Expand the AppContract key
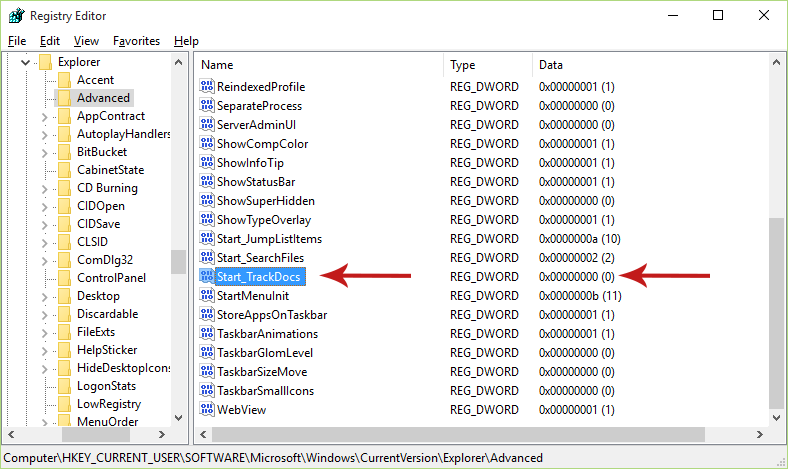The image size is (788, 469). click(x=44, y=117)
